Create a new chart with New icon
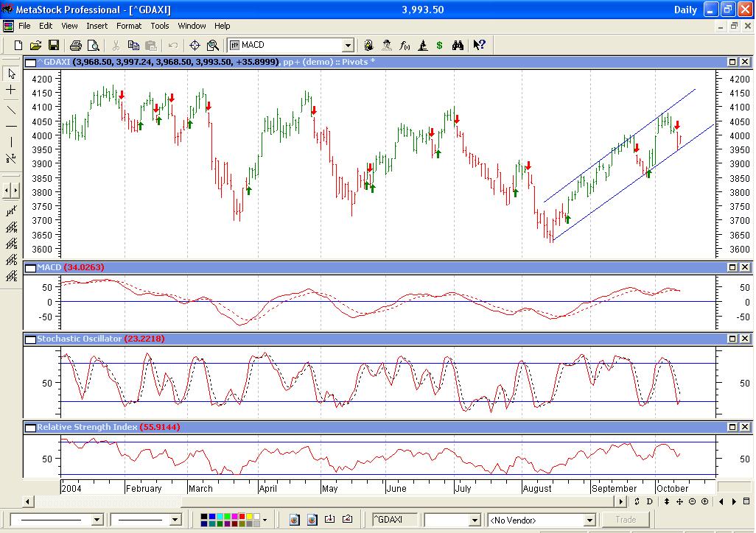The width and height of the screenshot is (756, 533). (18, 46)
